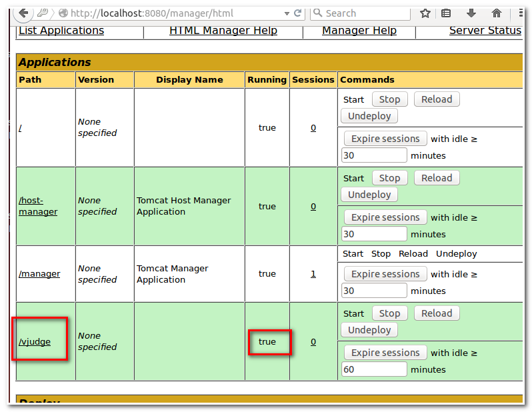Open the HTML Manager Help link
The width and height of the screenshot is (532, 412).
(x=223, y=30)
